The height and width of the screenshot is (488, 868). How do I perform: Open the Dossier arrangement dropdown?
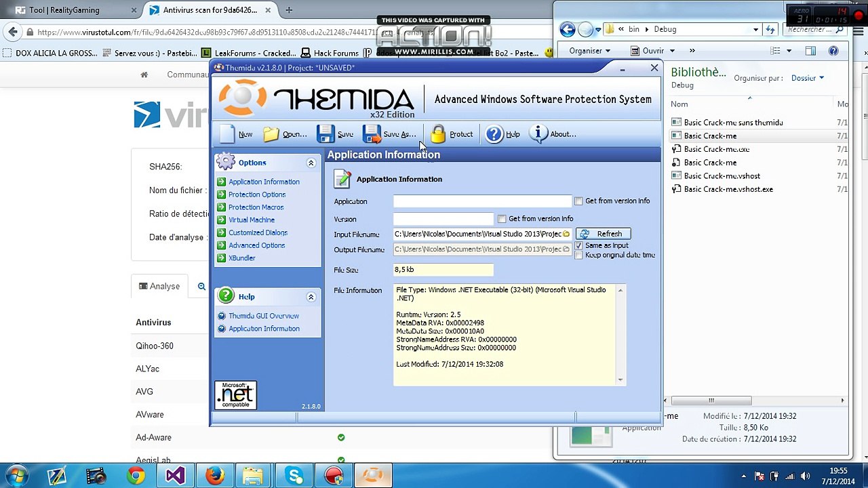(807, 78)
